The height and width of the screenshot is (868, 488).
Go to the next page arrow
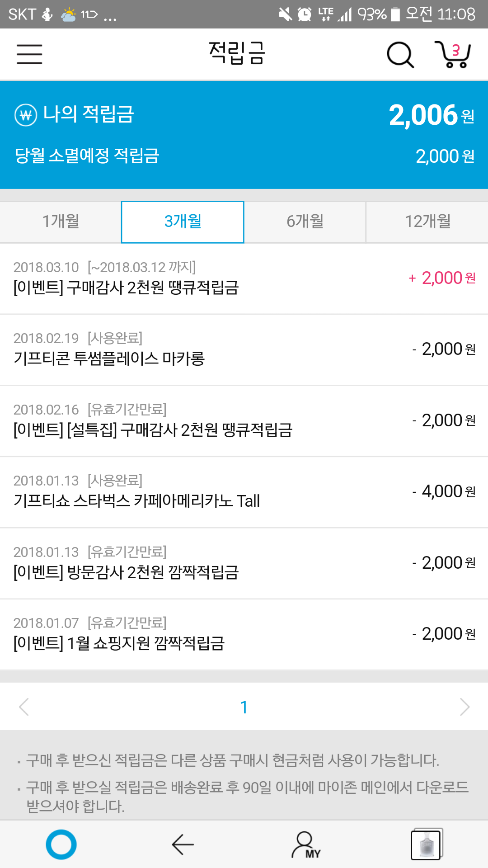click(x=464, y=707)
